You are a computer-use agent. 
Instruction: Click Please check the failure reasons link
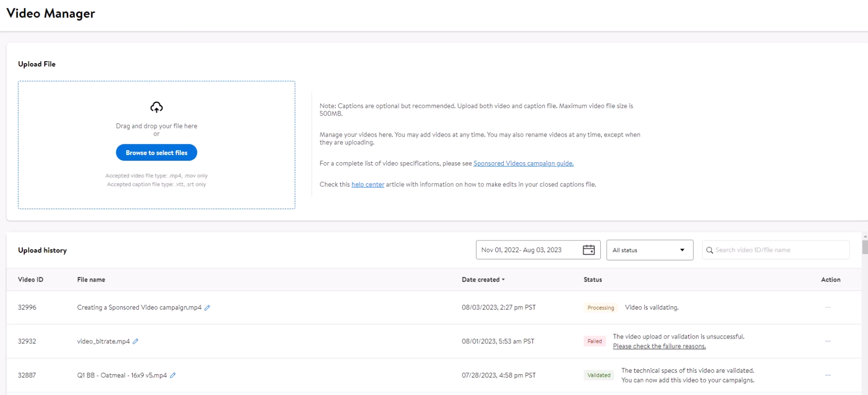pyautogui.click(x=659, y=347)
